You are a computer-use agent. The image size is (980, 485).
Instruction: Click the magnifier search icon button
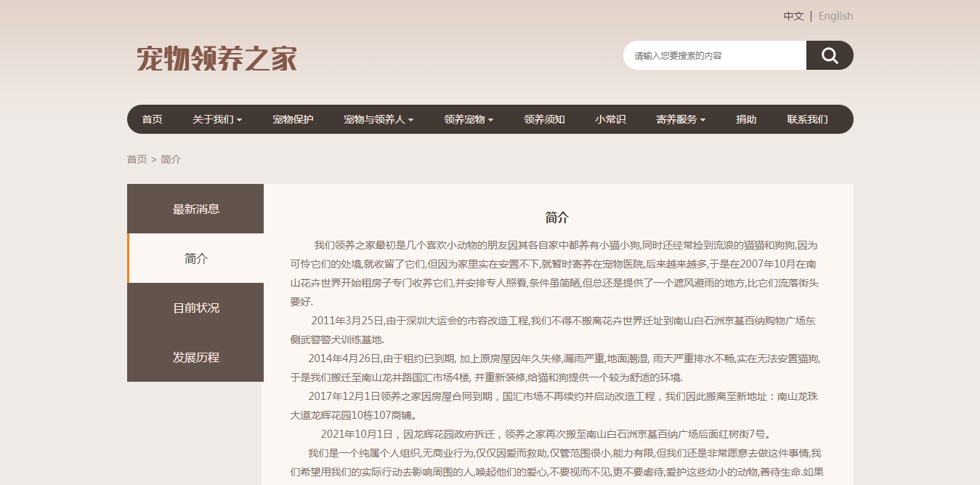tap(830, 55)
